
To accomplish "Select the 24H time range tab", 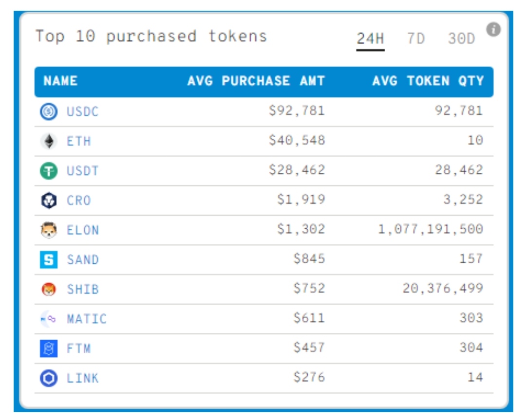I will [370, 38].
